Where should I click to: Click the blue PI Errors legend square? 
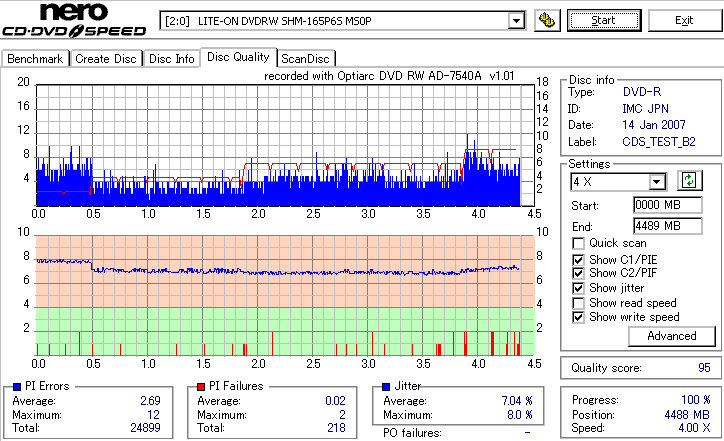point(17,387)
